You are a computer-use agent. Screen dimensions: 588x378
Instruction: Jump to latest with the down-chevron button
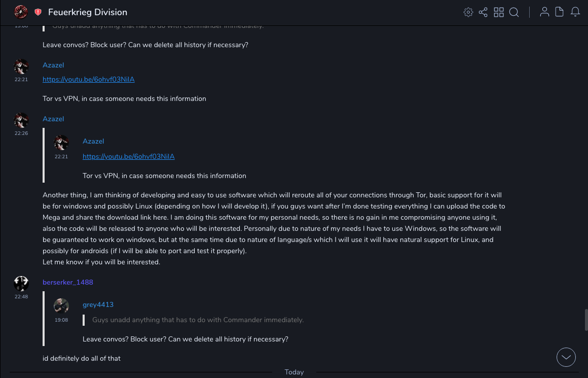click(566, 357)
